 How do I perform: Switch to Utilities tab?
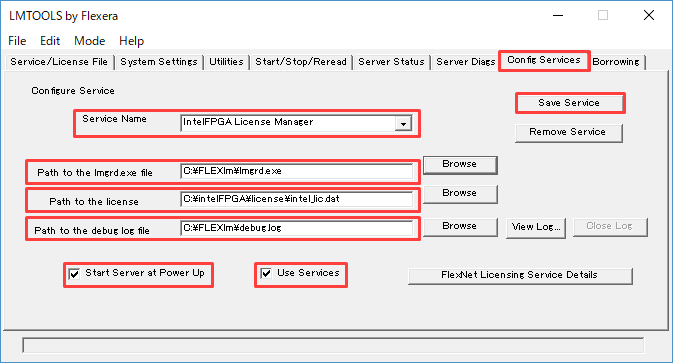(x=226, y=62)
